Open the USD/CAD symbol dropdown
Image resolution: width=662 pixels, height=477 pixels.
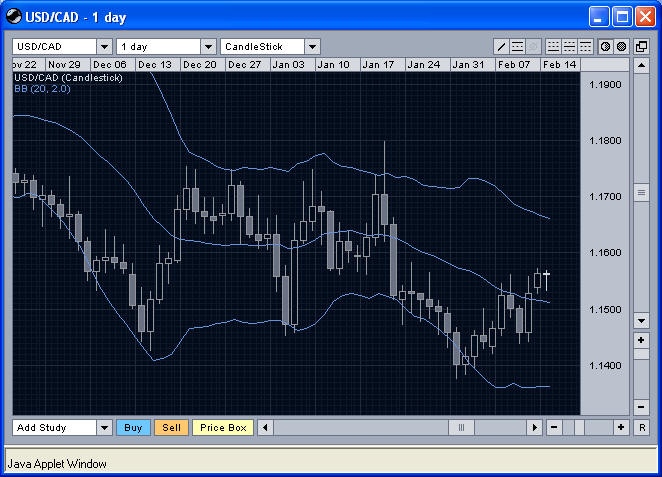click(x=104, y=46)
